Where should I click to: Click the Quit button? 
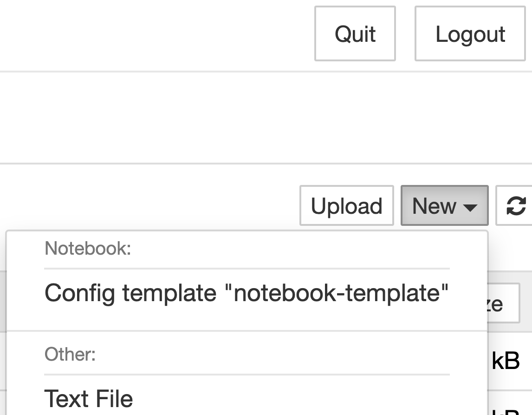(355, 34)
